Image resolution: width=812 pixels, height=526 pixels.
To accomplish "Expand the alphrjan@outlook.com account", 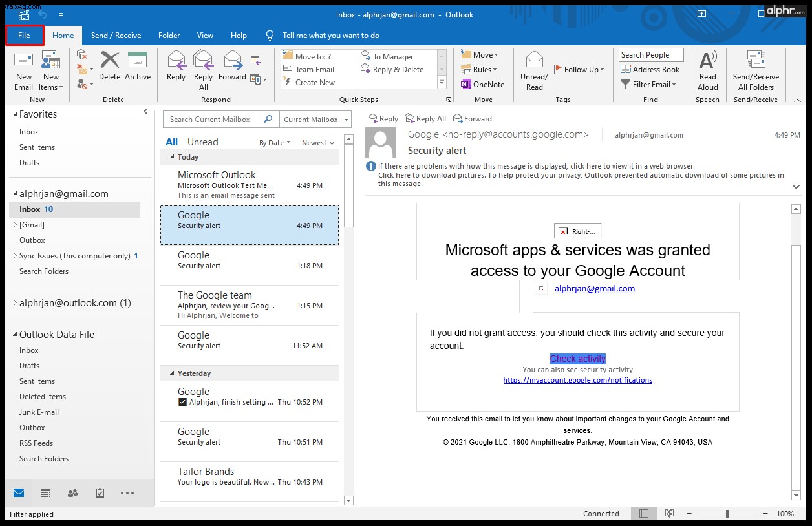I will 16,303.
